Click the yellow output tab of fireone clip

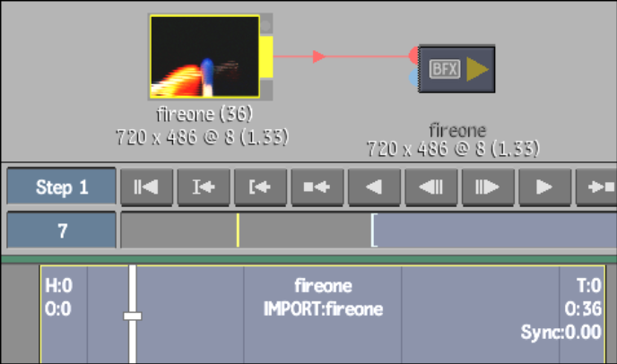coord(266,56)
